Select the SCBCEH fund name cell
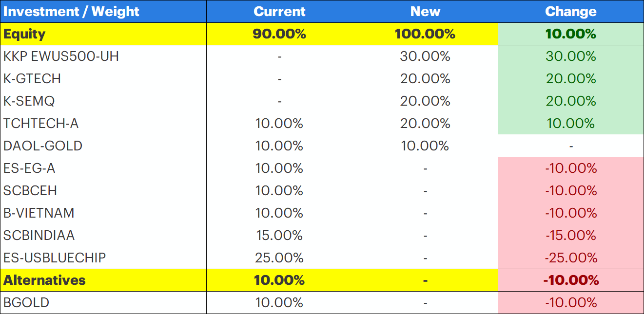This screenshot has width=644, height=314. pyautogui.click(x=30, y=191)
